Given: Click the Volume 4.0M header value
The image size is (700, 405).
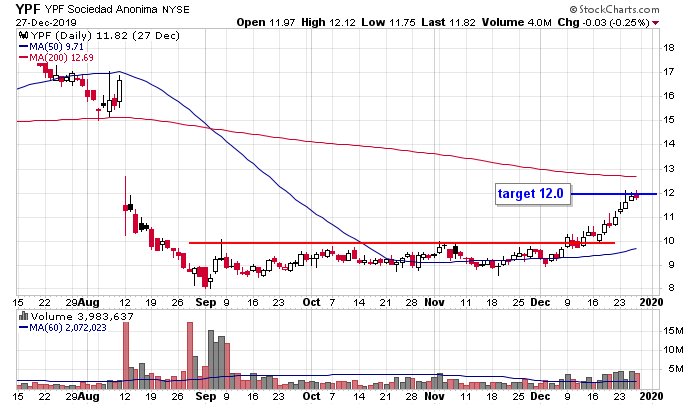Looking at the screenshot, I should pos(517,22).
